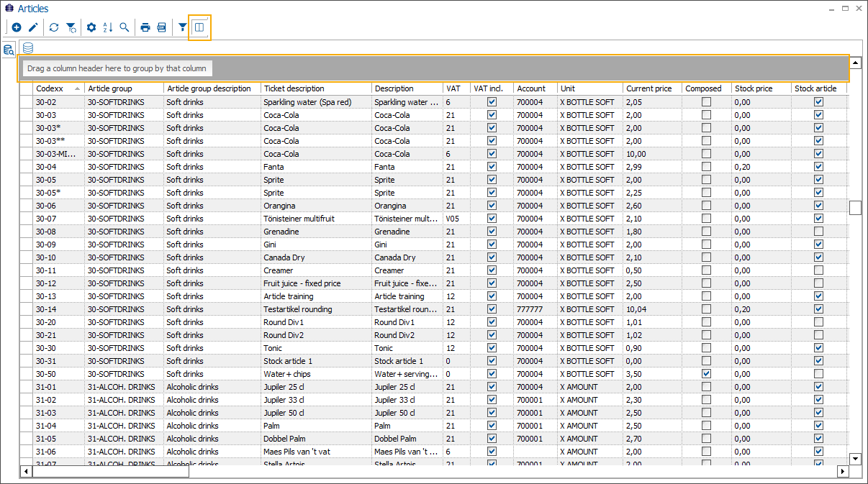Toggle Composed checkbox for Water+ chips row

point(706,374)
